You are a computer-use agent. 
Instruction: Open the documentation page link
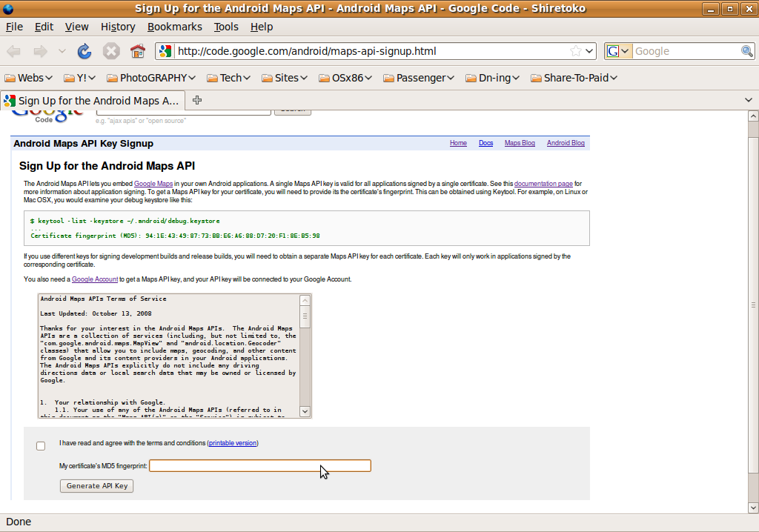tap(543, 184)
